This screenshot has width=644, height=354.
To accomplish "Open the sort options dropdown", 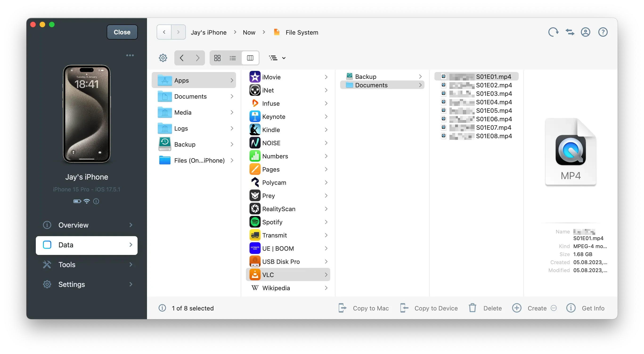I will click(277, 58).
